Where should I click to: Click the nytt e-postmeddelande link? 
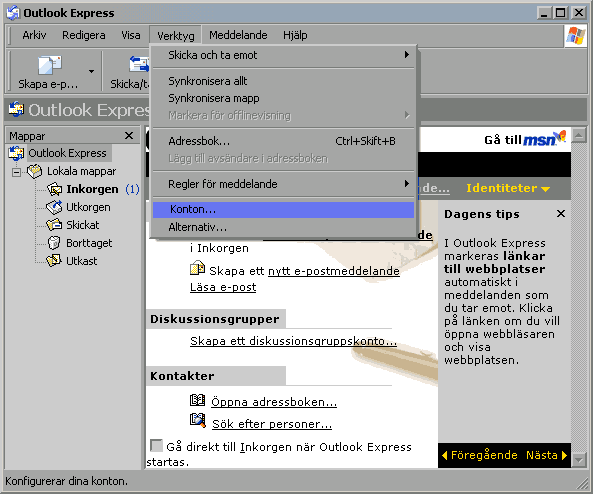[334, 271]
